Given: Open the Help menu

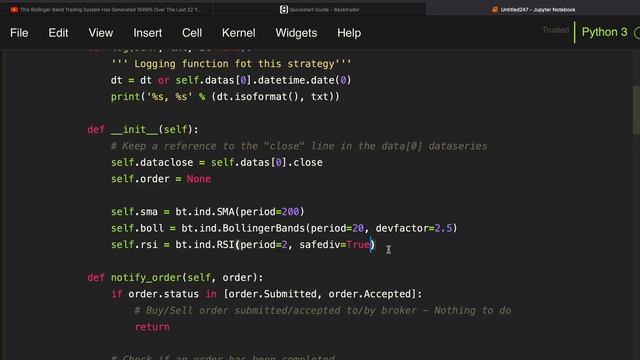Looking at the screenshot, I should [x=349, y=33].
